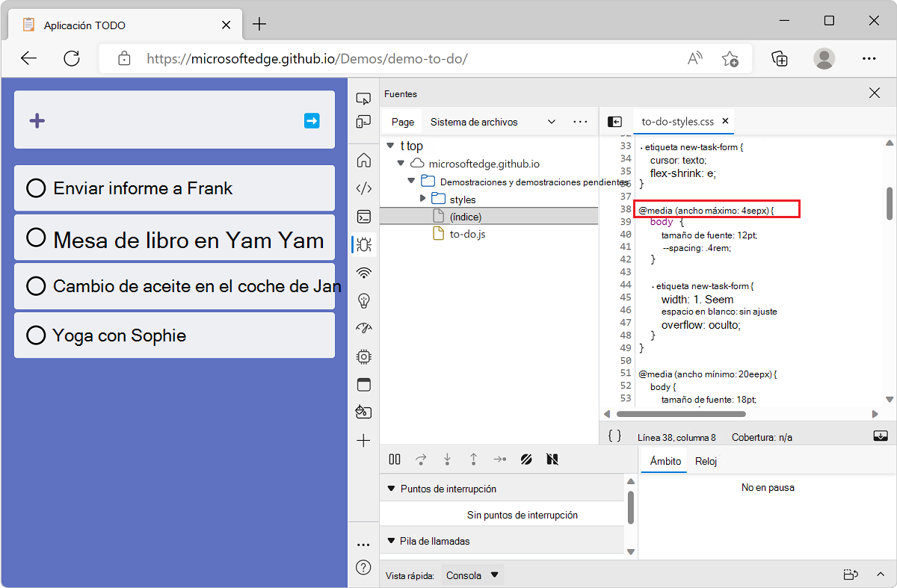Image resolution: width=897 pixels, height=588 pixels.
Task: Click the Step over next function call icon
Action: [x=421, y=459]
